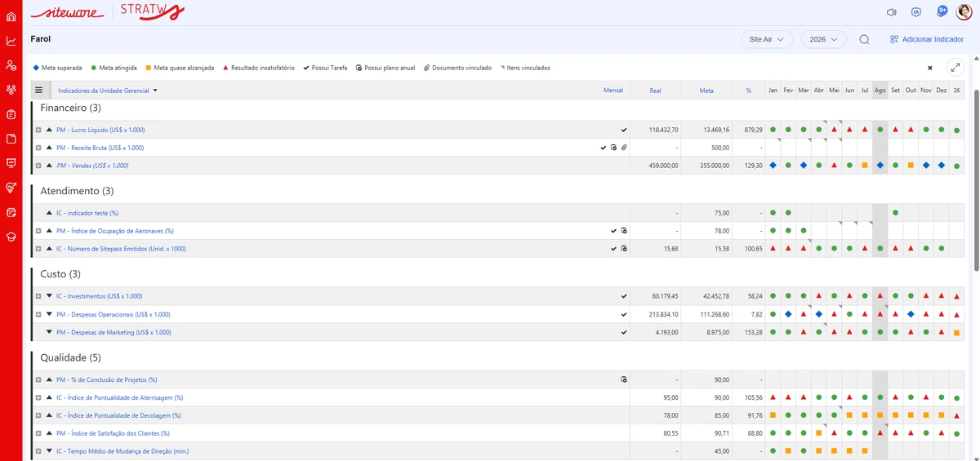980x461 pixels.
Task: Click the % column header
Action: tap(748, 91)
